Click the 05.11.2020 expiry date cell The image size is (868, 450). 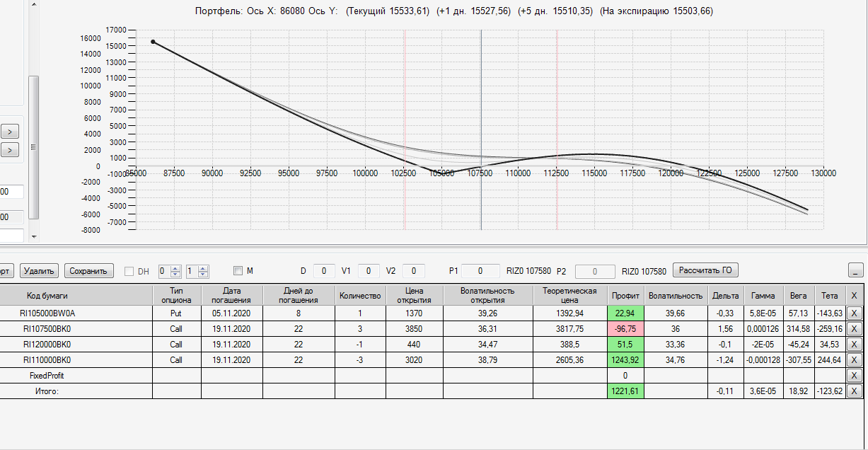tap(232, 313)
